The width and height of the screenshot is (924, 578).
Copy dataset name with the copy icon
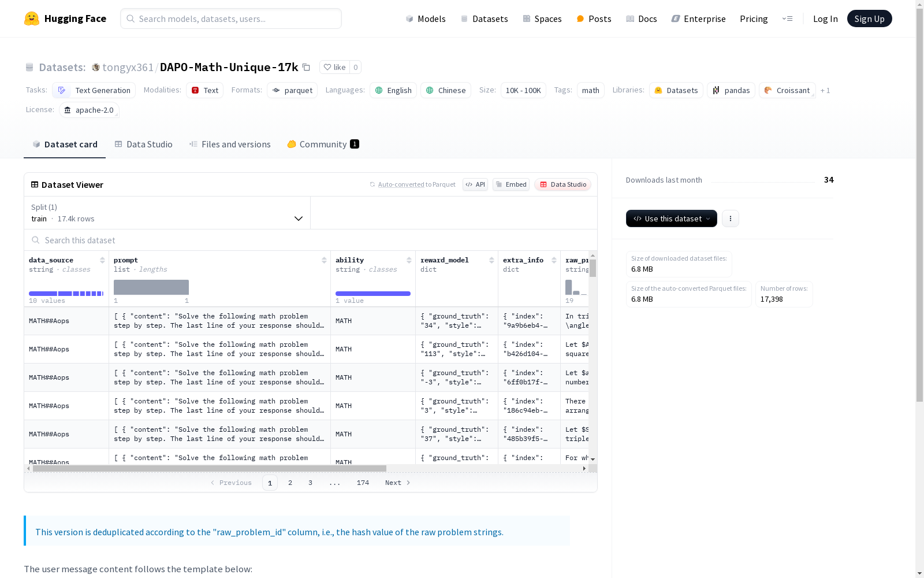point(306,67)
